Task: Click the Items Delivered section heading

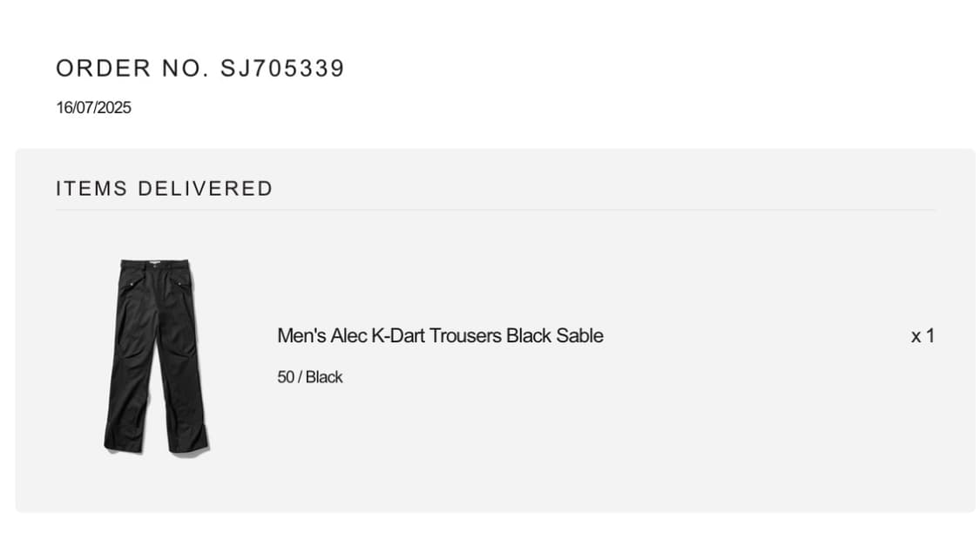Action: tap(165, 189)
